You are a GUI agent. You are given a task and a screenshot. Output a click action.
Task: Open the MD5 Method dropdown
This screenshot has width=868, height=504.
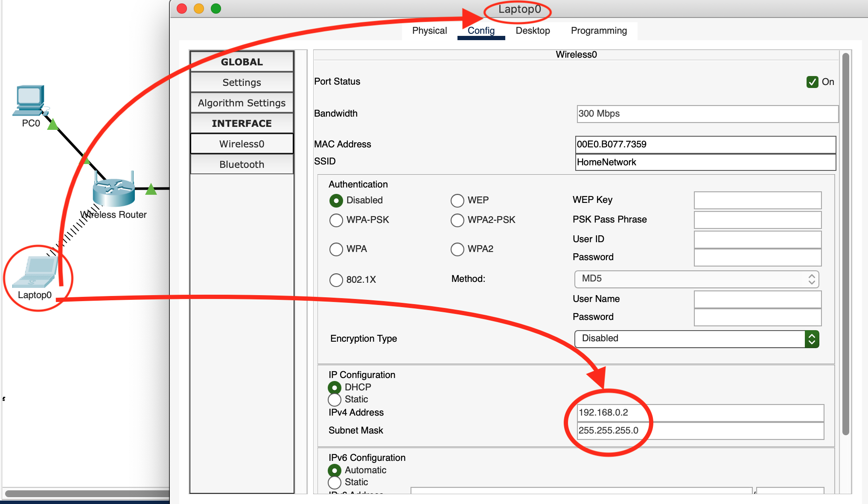[696, 279]
